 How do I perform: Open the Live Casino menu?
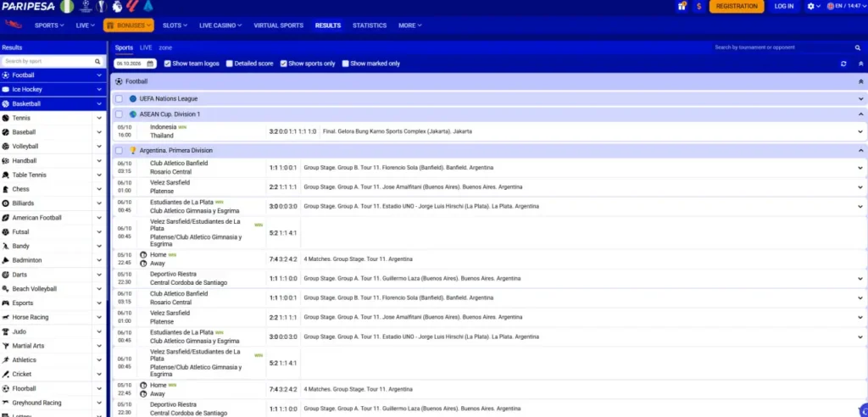click(220, 25)
